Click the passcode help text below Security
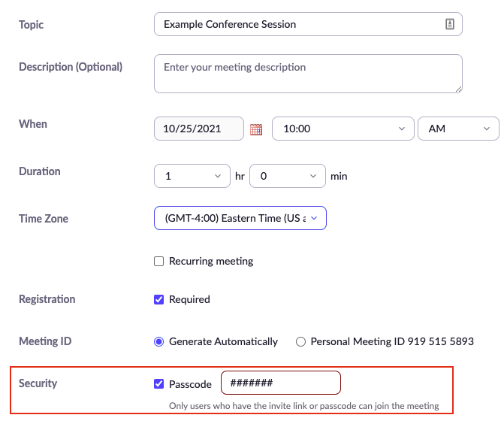This screenshot has height=421, width=504. [x=303, y=407]
